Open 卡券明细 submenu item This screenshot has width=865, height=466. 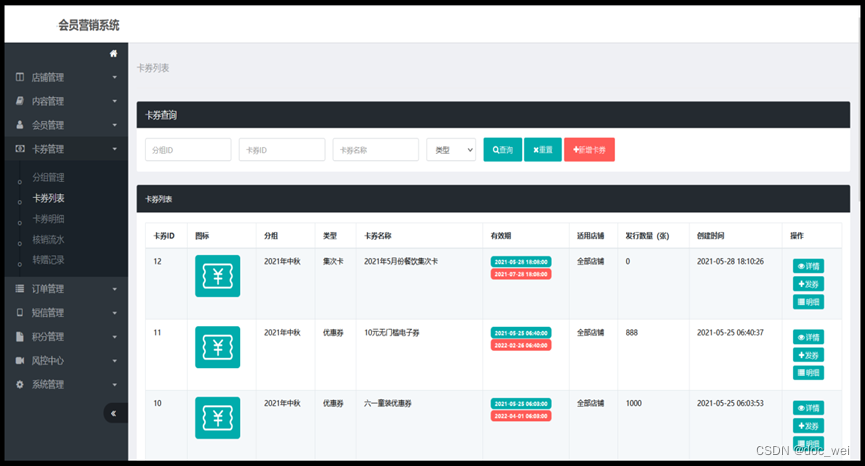49,219
